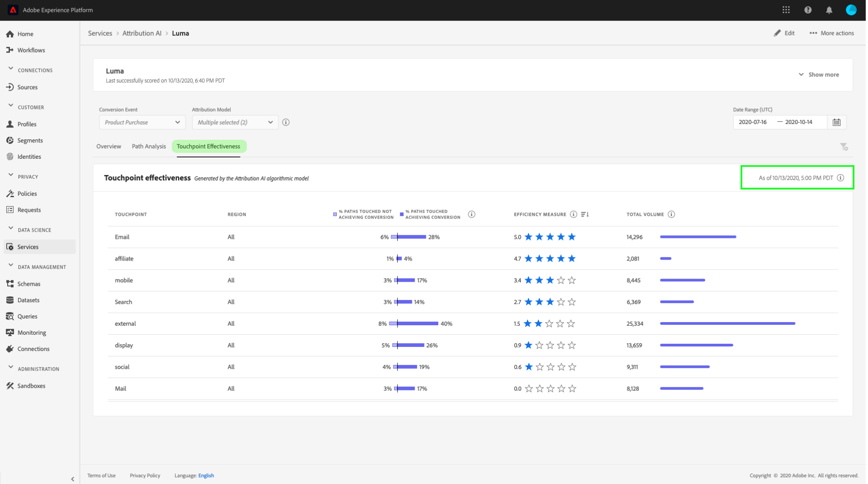Collapse the left navigation sidebar
This screenshot has height=484, width=868.
73,479
